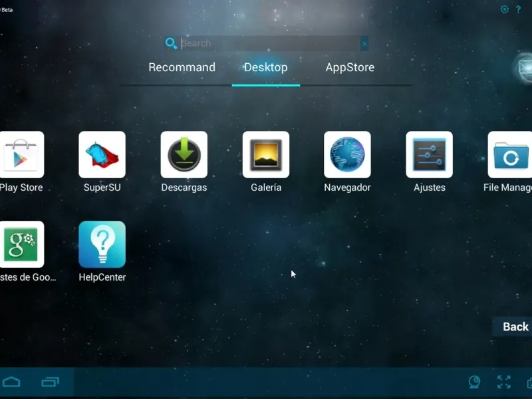Screen dimensions: 532x399
Task: Open the Galería app icon
Action: point(266,155)
